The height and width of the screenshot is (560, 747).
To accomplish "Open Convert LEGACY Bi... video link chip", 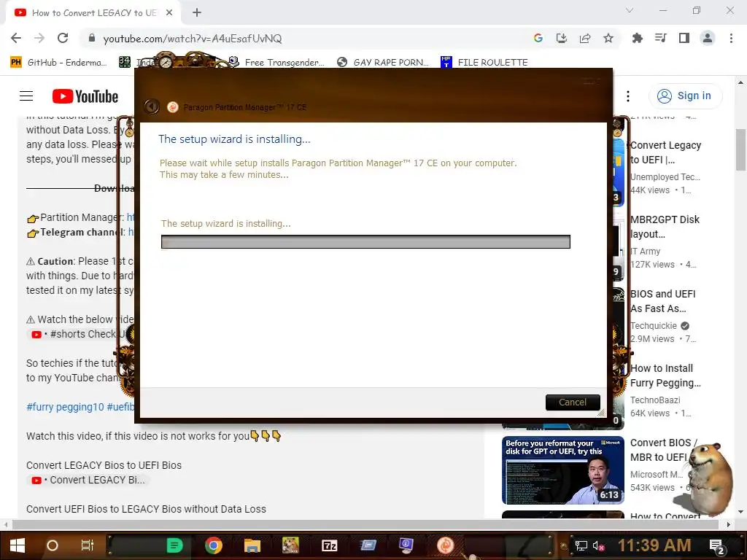I will point(88,480).
